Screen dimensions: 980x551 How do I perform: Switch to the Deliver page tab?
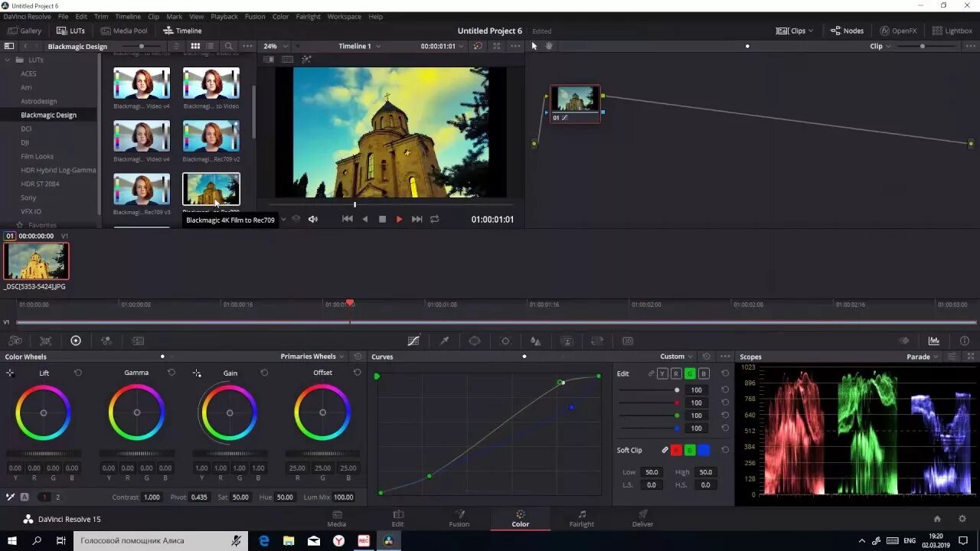click(x=642, y=518)
